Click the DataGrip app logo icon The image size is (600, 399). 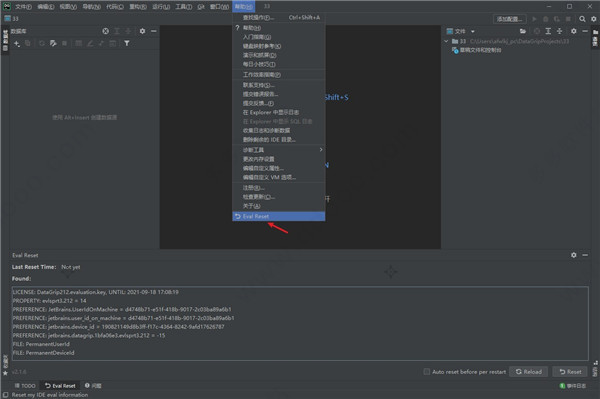[7, 6]
